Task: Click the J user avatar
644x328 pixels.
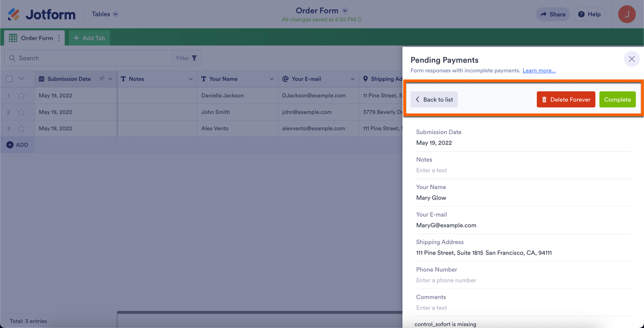Action: 627,14
